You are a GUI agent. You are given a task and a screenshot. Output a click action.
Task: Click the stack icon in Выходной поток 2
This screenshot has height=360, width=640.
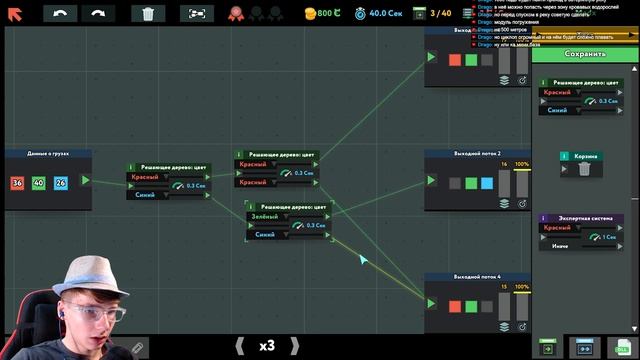pyautogui.click(x=504, y=203)
